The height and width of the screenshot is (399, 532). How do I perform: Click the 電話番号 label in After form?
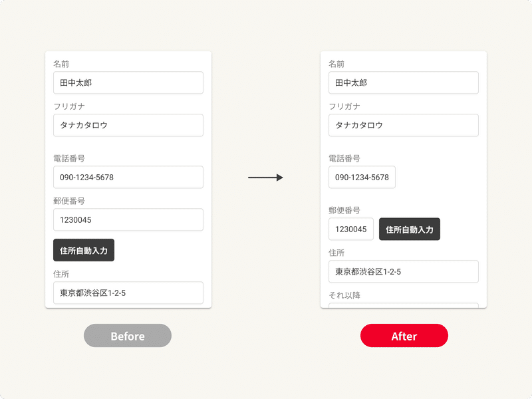pyautogui.click(x=344, y=158)
